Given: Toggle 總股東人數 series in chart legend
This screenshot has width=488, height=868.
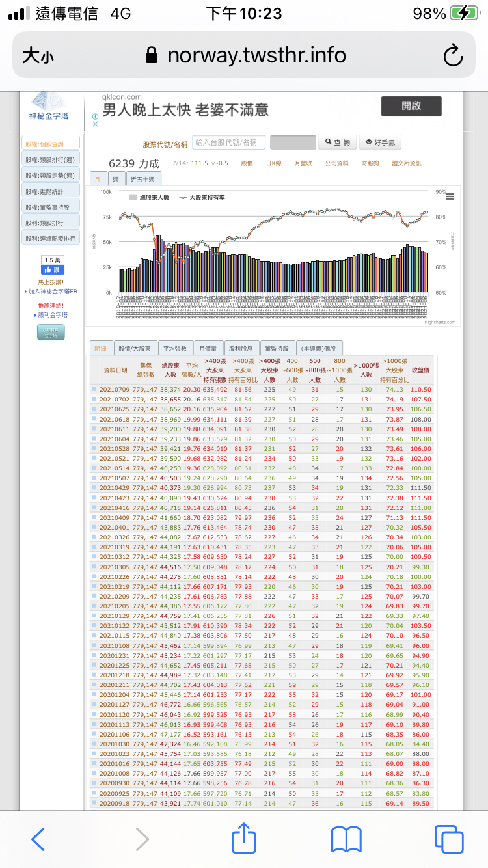Looking at the screenshot, I should pyautogui.click(x=151, y=197).
